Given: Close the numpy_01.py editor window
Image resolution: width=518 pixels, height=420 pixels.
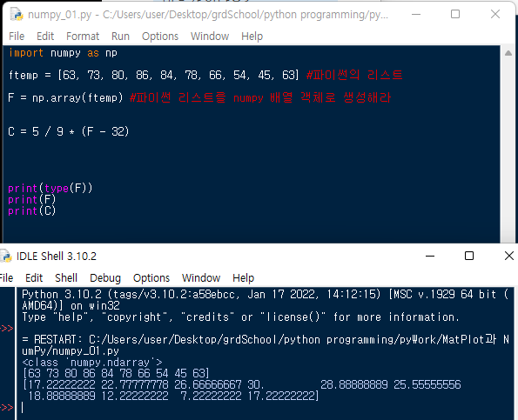Looking at the screenshot, I should tap(495, 14).
